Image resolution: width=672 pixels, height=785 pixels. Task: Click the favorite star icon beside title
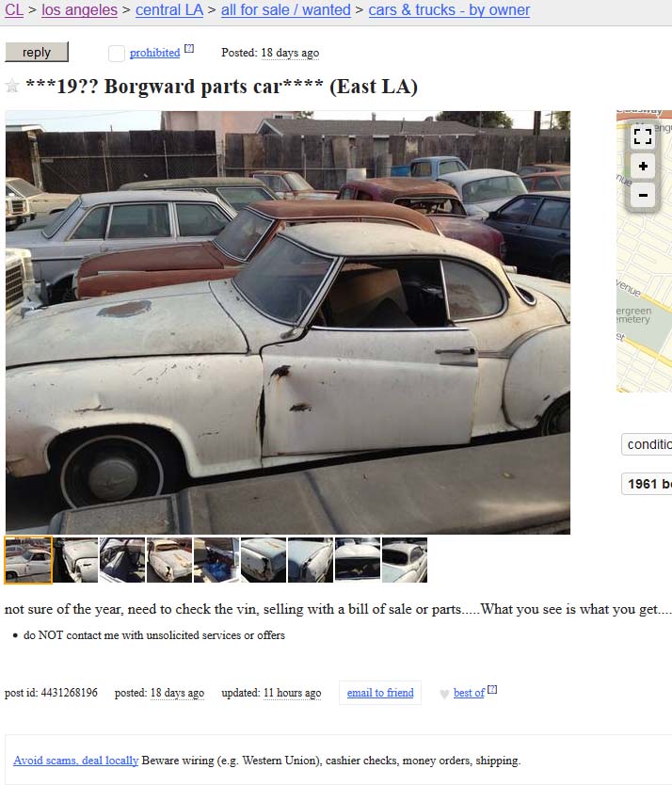coord(12,86)
